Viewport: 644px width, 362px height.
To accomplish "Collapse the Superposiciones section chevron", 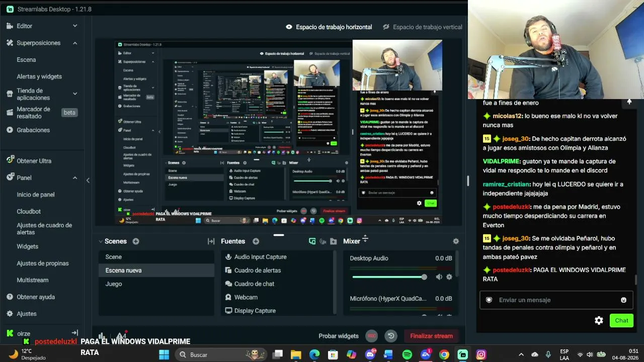I will click(75, 43).
